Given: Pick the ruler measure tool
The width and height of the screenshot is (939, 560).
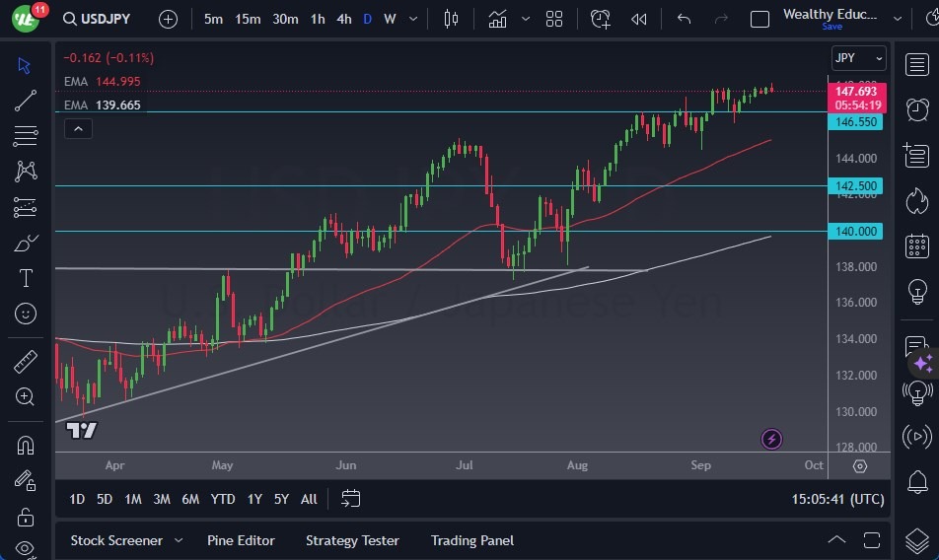Looking at the screenshot, I should tap(26, 362).
